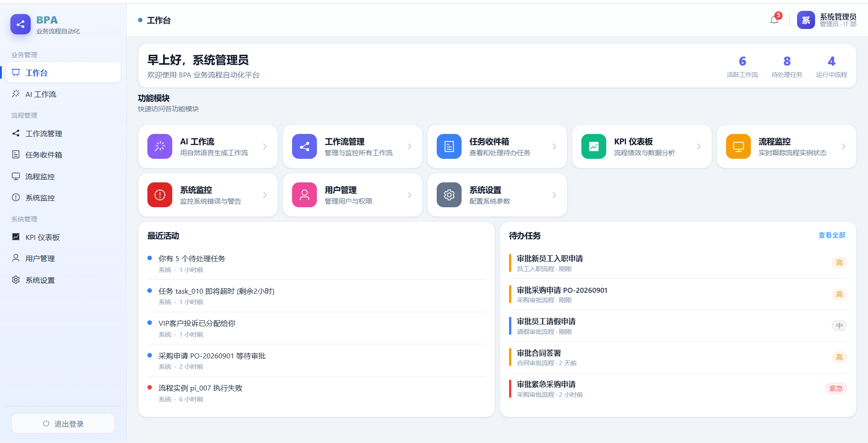Image resolution: width=868 pixels, height=443 pixels.
Task: Click the purple AI 工作流 card icon
Action: (x=160, y=146)
